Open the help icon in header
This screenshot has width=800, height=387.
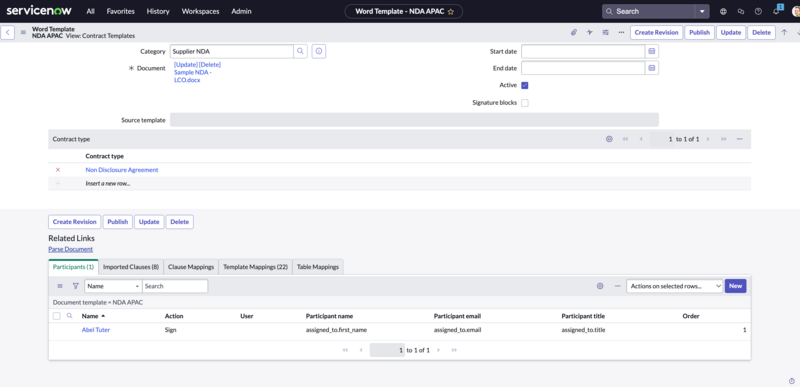pyautogui.click(x=758, y=11)
